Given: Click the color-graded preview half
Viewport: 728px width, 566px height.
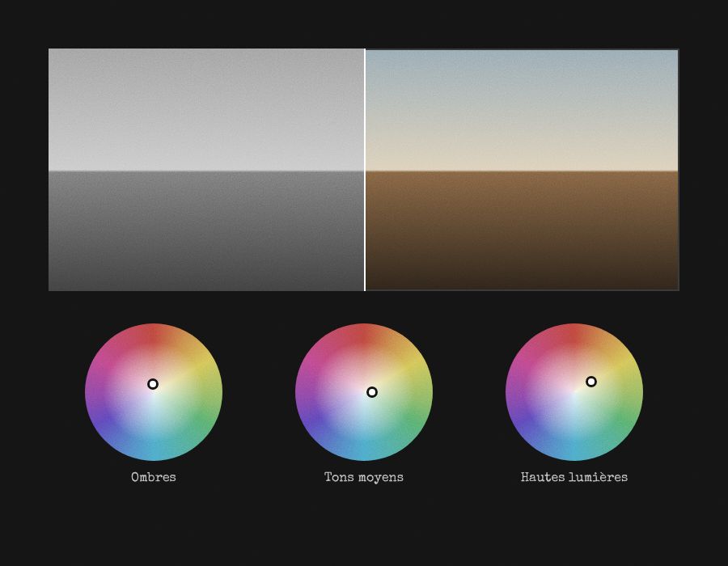Looking at the screenshot, I should click(x=523, y=170).
